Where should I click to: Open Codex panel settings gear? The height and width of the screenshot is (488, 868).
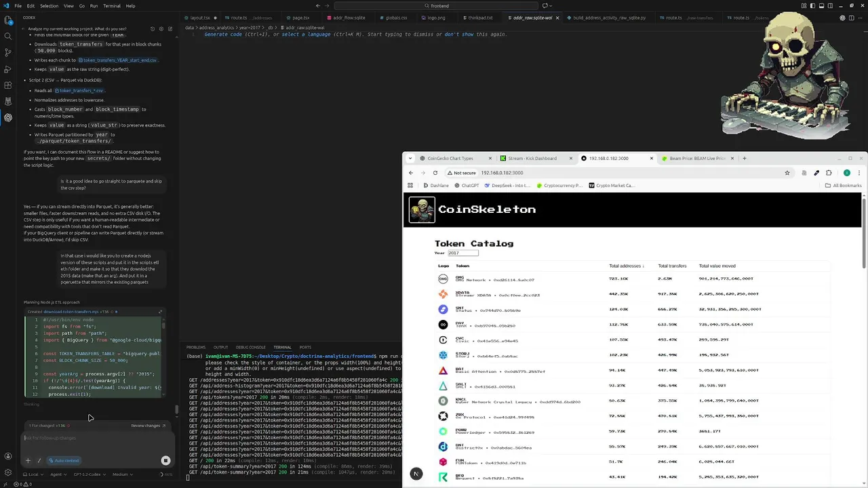pos(161,29)
